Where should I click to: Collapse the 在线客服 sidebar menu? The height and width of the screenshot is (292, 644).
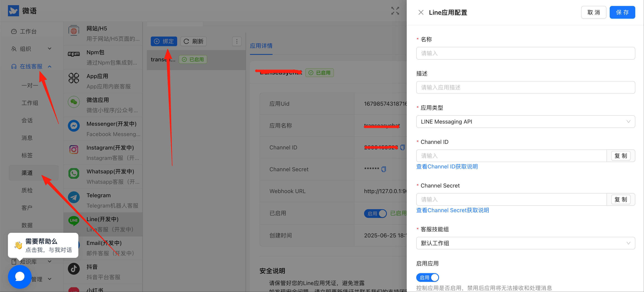(x=31, y=66)
